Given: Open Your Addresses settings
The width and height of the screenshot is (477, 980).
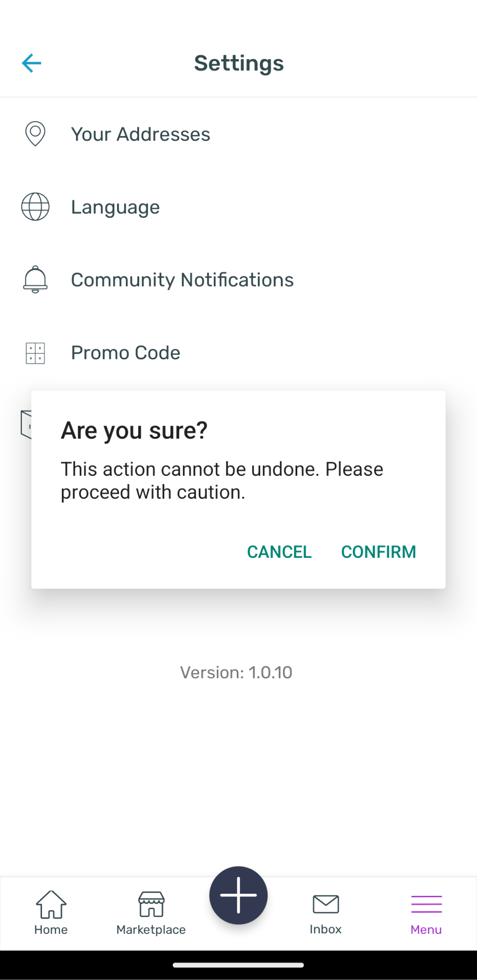Looking at the screenshot, I should (140, 134).
